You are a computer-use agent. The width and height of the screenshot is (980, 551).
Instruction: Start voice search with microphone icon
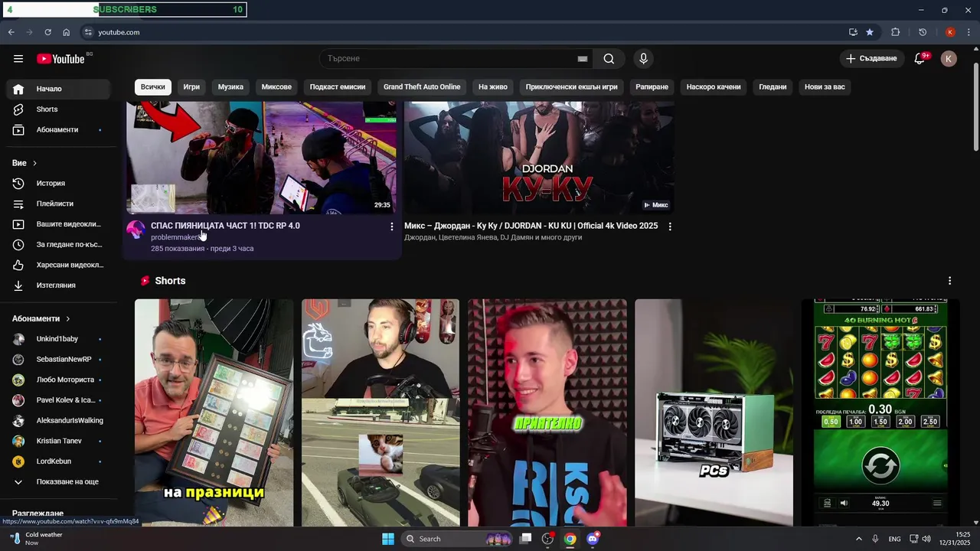click(643, 59)
